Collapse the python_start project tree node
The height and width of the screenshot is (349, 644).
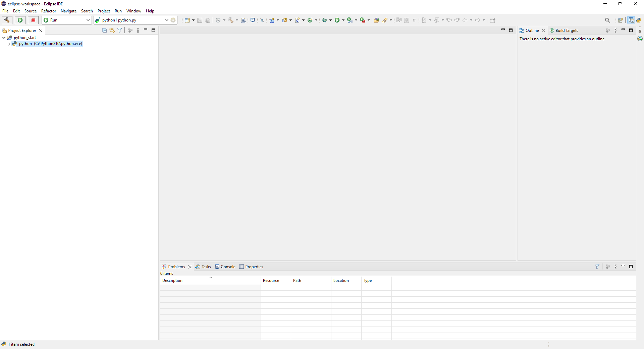[x=4, y=38]
